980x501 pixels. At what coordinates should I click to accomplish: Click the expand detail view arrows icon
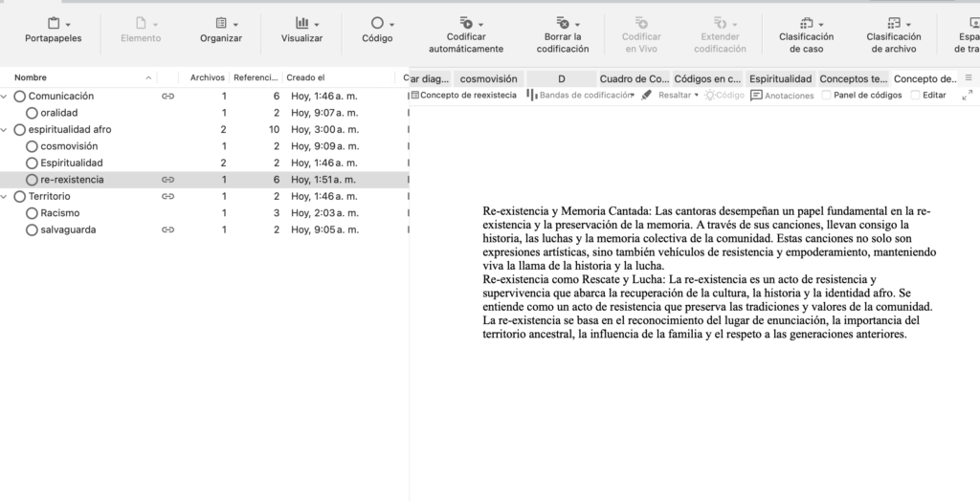pyautogui.click(x=967, y=95)
